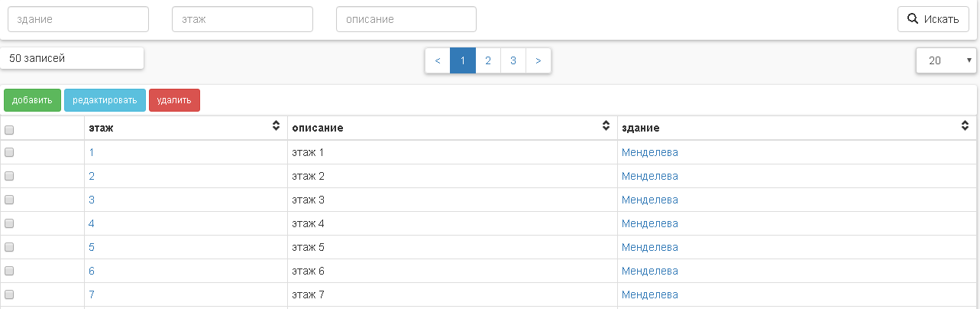The height and width of the screenshot is (309, 980).
Task: Open the page size dropdown showing 20
Action: click(x=946, y=60)
